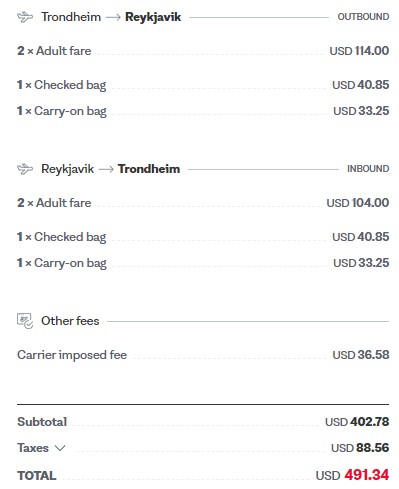Click the Trondheim to Reykjavik route heading
The width and height of the screenshot is (399, 489).
point(111,17)
